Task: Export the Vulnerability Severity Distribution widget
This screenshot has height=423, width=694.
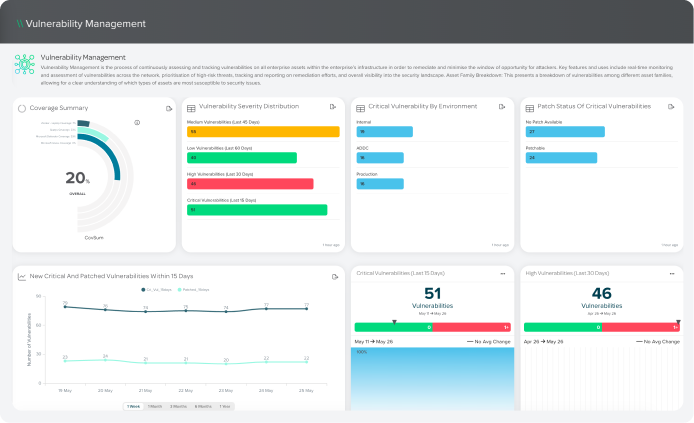Action: 333,107
